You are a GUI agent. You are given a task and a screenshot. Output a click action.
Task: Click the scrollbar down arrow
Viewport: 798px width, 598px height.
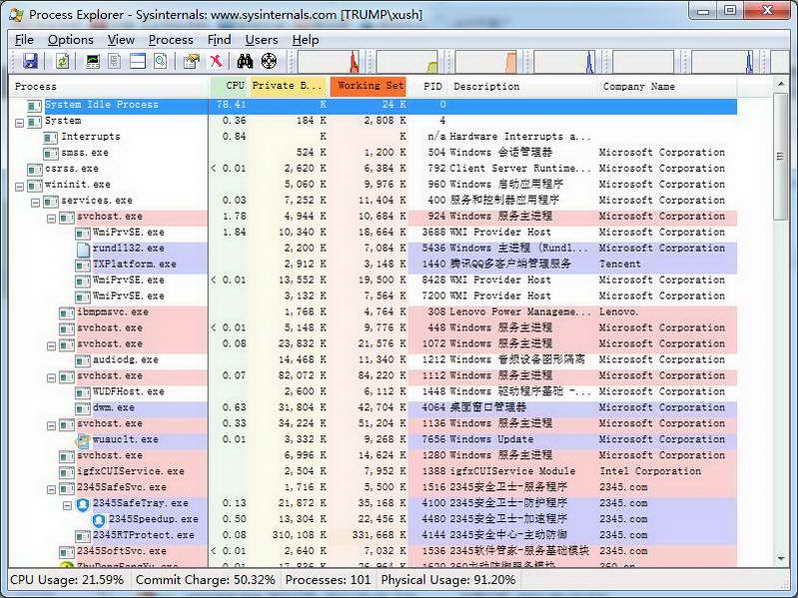(x=780, y=558)
